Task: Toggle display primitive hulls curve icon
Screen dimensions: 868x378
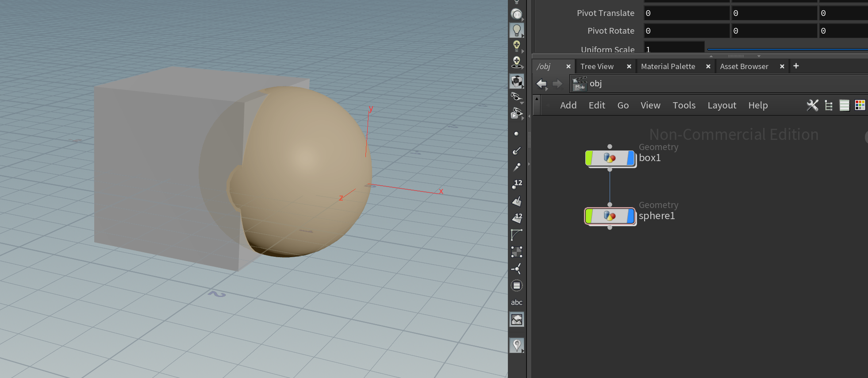Action: 516,235
